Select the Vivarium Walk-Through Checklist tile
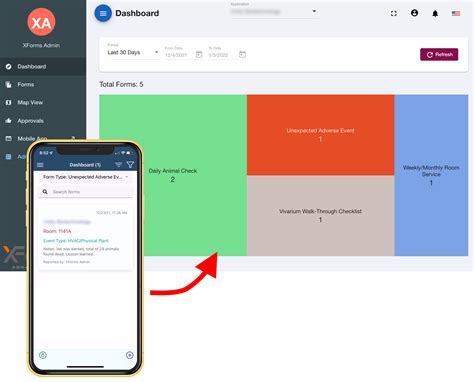Viewport: 474px width, 382px height. [320, 216]
